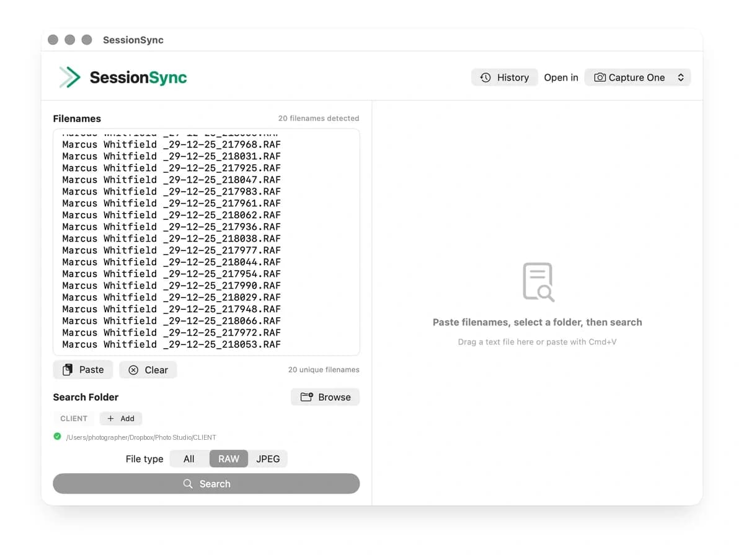744x560 pixels.
Task: Switch the file type filter to JPEG
Action: pos(268,458)
